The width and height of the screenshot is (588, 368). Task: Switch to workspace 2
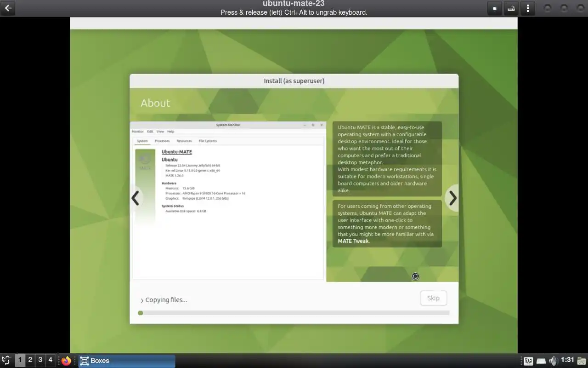[30, 360]
